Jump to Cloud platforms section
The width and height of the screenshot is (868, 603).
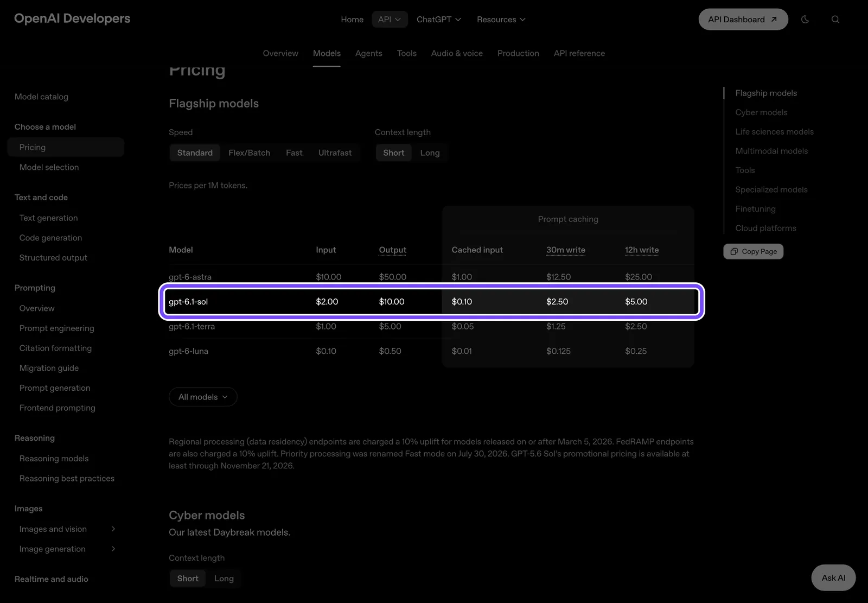tap(765, 228)
